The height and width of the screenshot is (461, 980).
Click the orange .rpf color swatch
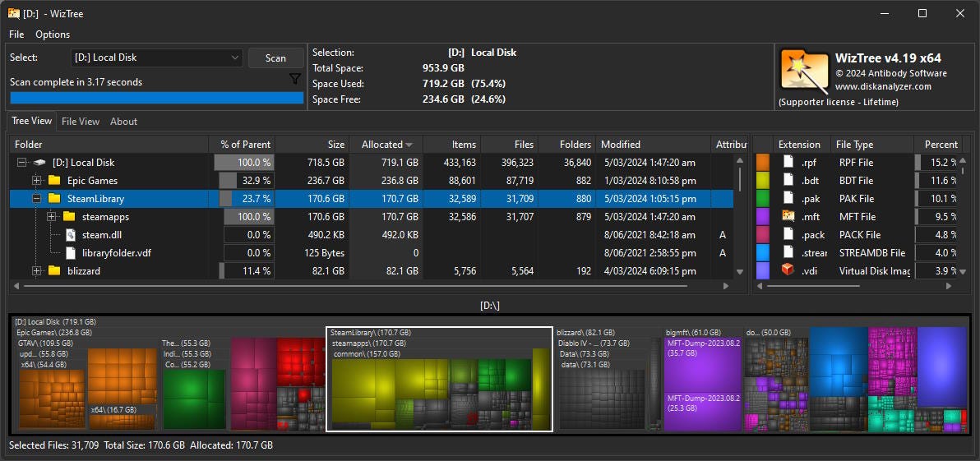click(x=762, y=163)
